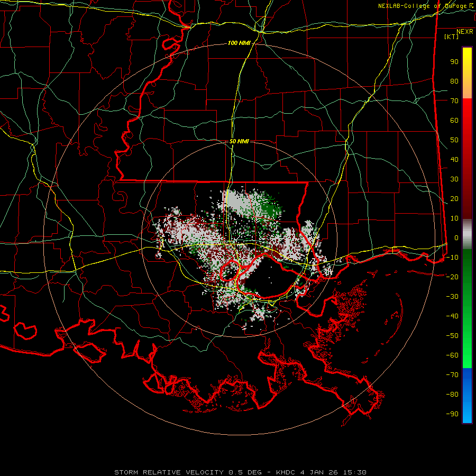476x476 pixels.
Task: Click the 60 value on the velocity scale
Action: pos(454,120)
